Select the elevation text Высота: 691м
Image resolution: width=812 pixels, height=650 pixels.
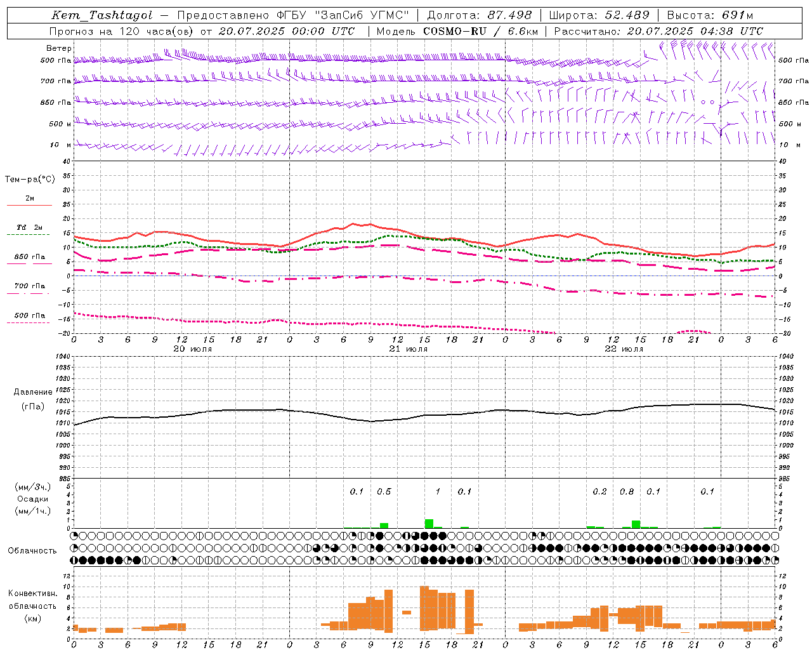pyautogui.click(x=710, y=15)
